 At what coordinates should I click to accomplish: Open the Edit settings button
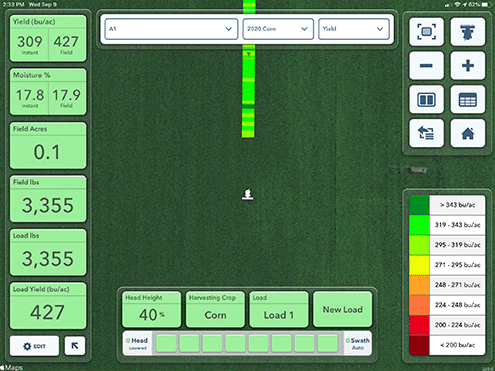click(34, 346)
